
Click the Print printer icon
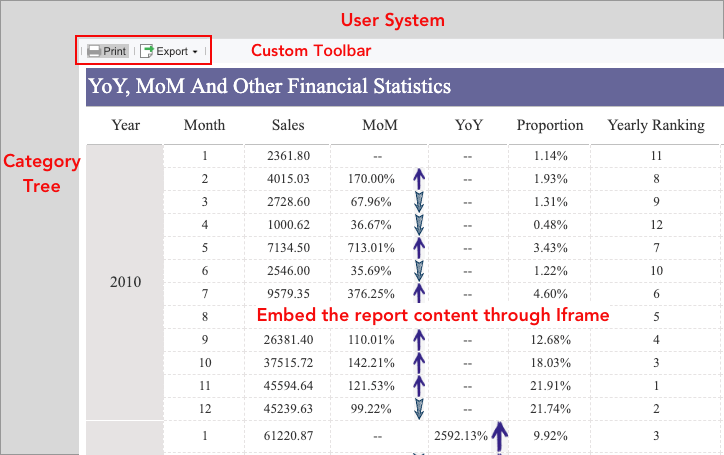click(94, 51)
